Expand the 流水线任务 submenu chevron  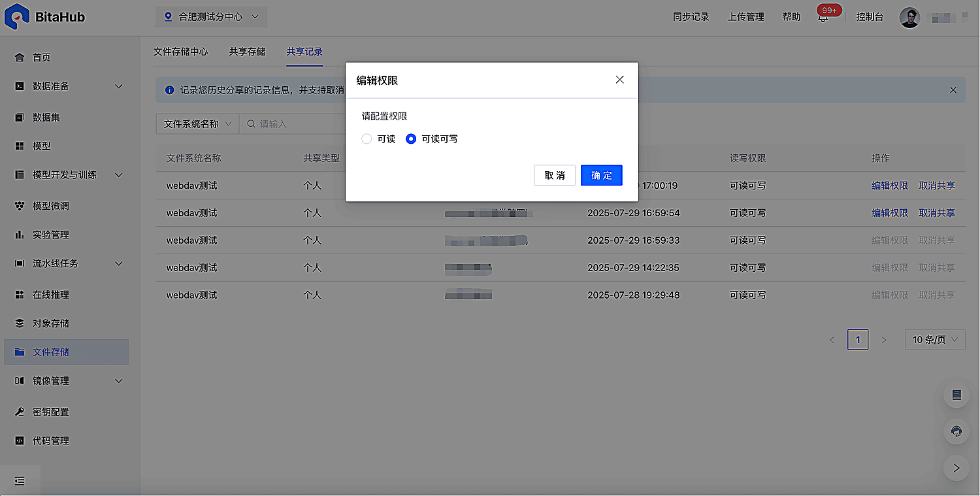coord(119,263)
